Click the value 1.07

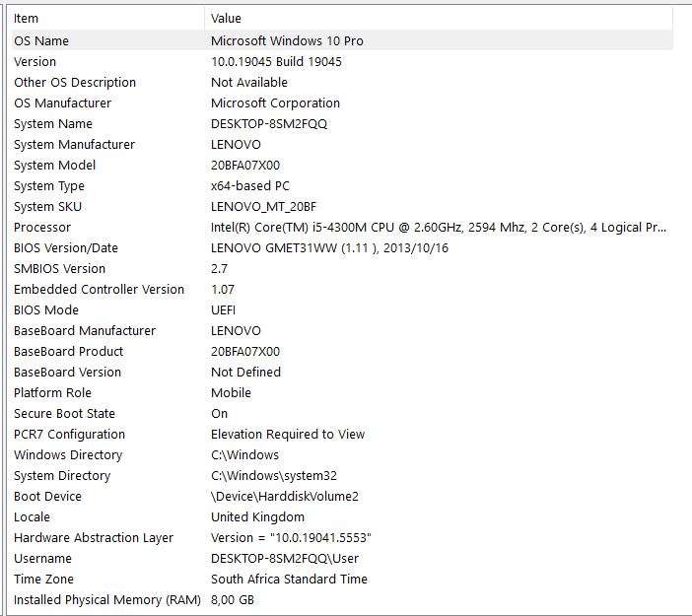223,290
